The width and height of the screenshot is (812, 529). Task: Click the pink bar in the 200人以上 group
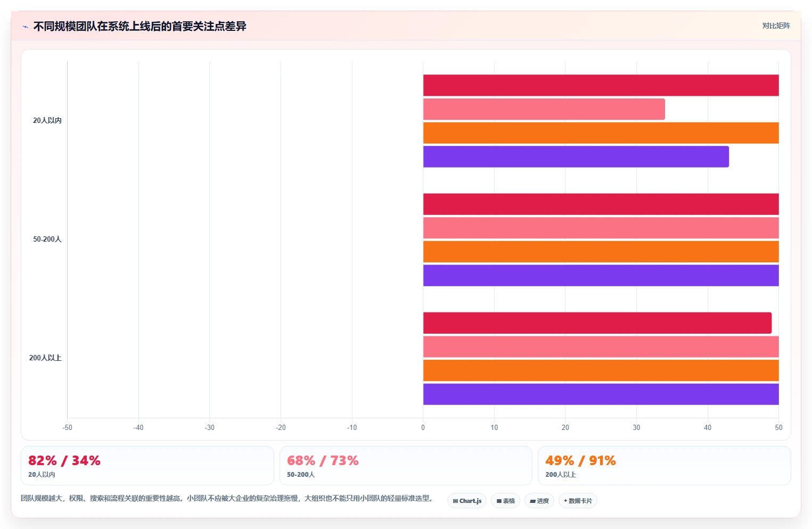coord(601,346)
